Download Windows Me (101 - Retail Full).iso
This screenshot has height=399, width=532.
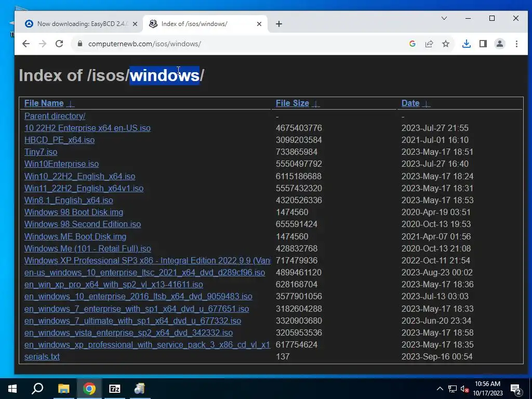87,248
